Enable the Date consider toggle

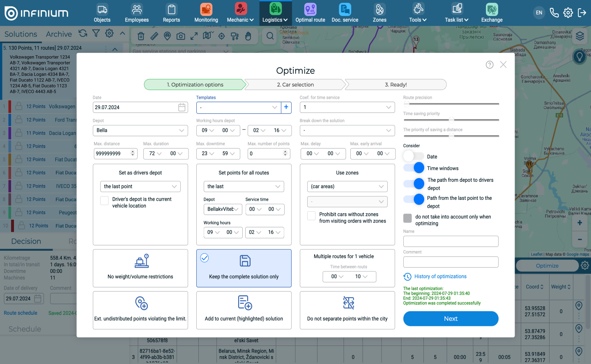[413, 156]
